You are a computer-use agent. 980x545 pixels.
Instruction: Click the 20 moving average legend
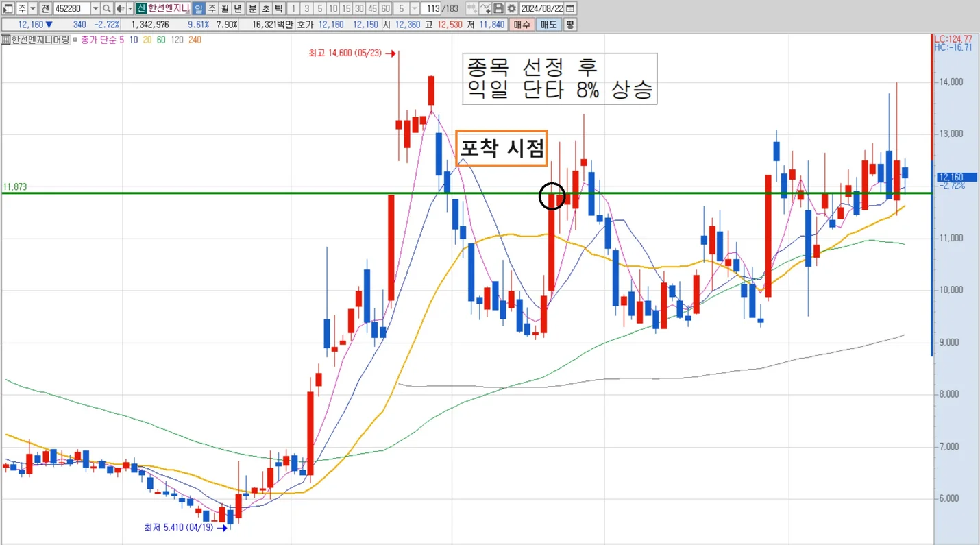(x=147, y=40)
